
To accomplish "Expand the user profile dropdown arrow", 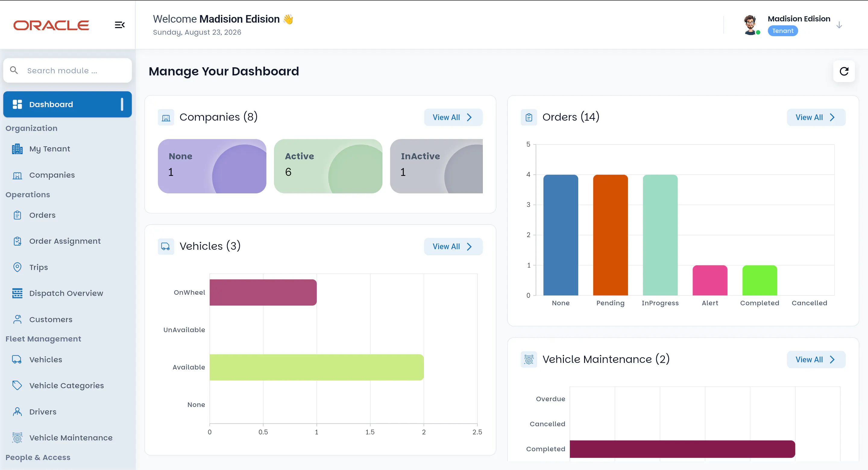I will pyautogui.click(x=839, y=25).
